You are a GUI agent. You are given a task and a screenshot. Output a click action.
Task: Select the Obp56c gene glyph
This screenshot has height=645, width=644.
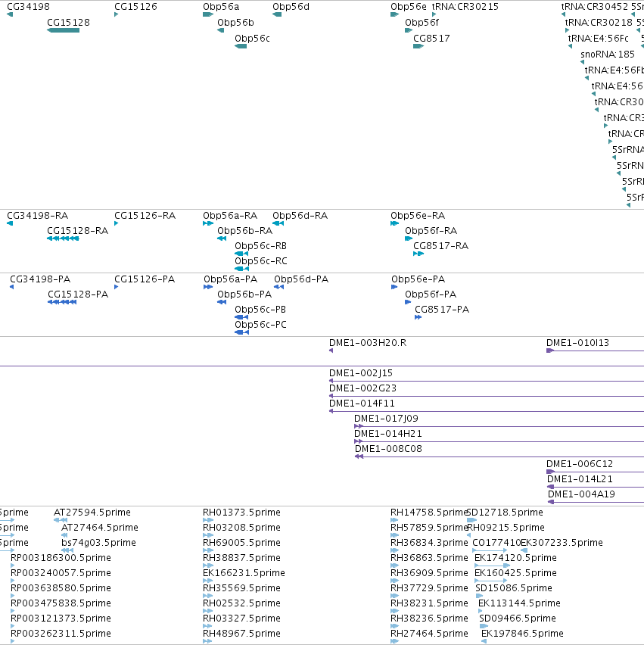pos(241,46)
